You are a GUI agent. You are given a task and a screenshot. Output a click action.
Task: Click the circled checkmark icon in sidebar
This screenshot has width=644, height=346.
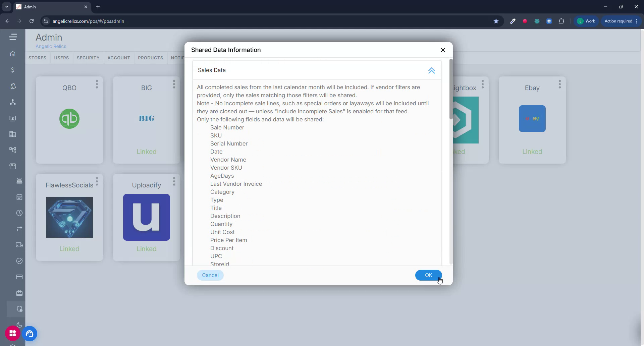pos(19,261)
